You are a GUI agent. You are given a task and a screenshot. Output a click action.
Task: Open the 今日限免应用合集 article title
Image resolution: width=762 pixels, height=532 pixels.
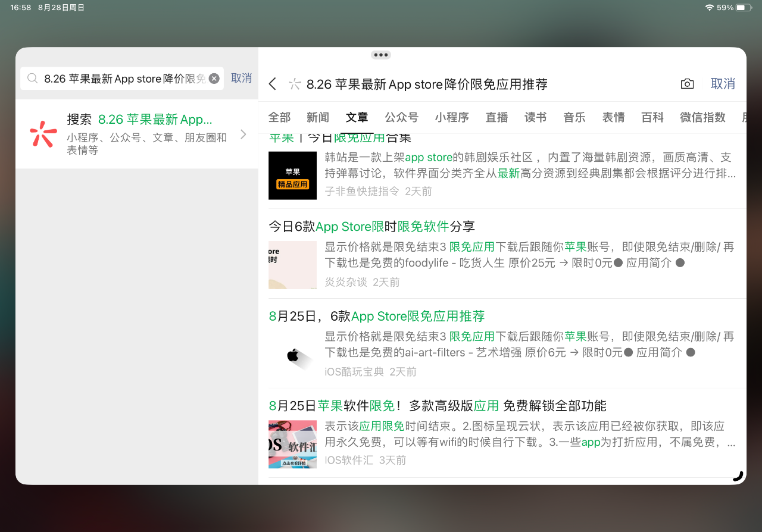(340, 138)
